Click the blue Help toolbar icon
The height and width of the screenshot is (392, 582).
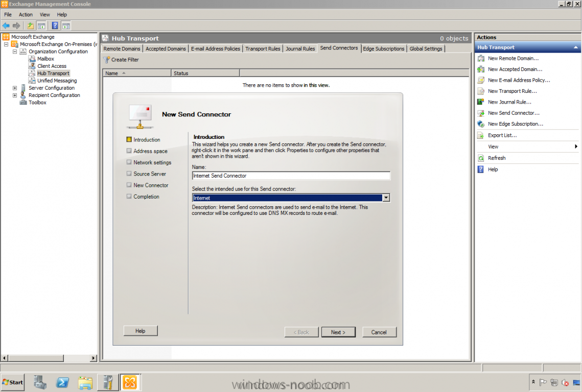pyautogui.click(x=55, y=26)
